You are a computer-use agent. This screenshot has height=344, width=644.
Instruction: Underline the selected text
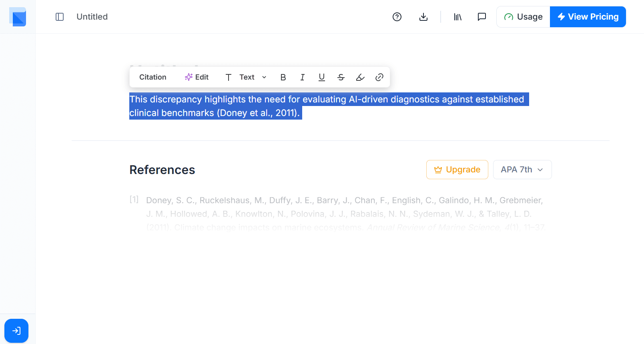click(x=321, y=77)
